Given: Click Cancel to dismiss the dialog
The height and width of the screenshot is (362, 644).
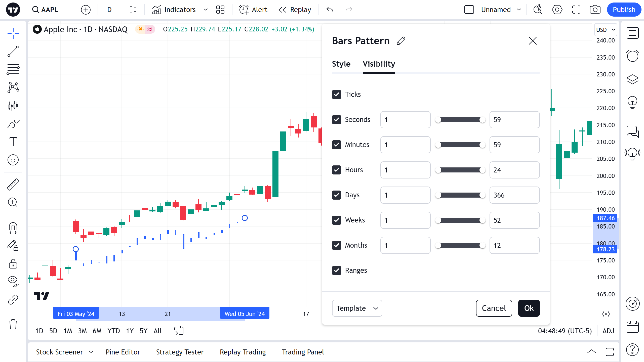Looking at the screenshot, I should (x=494, y=308).
